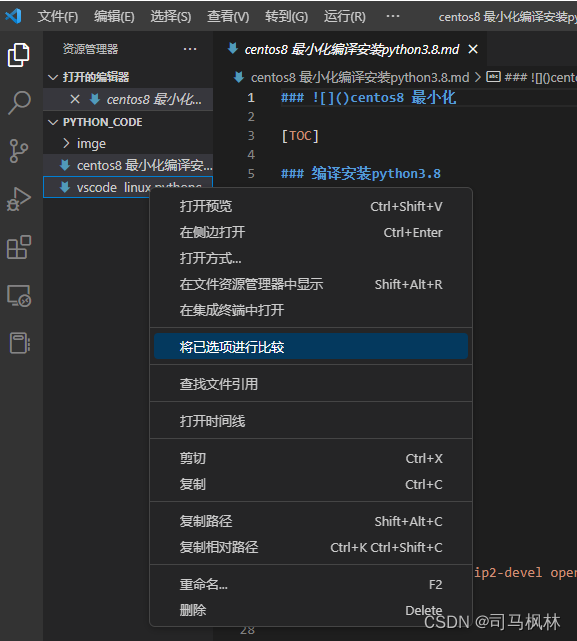
Task: Open the Source Control view
Action: pyautogui.click(x=19, y=151)
